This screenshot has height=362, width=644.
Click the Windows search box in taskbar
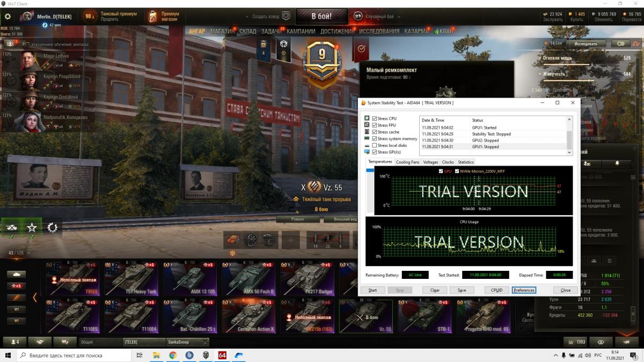tap(74, 355)
